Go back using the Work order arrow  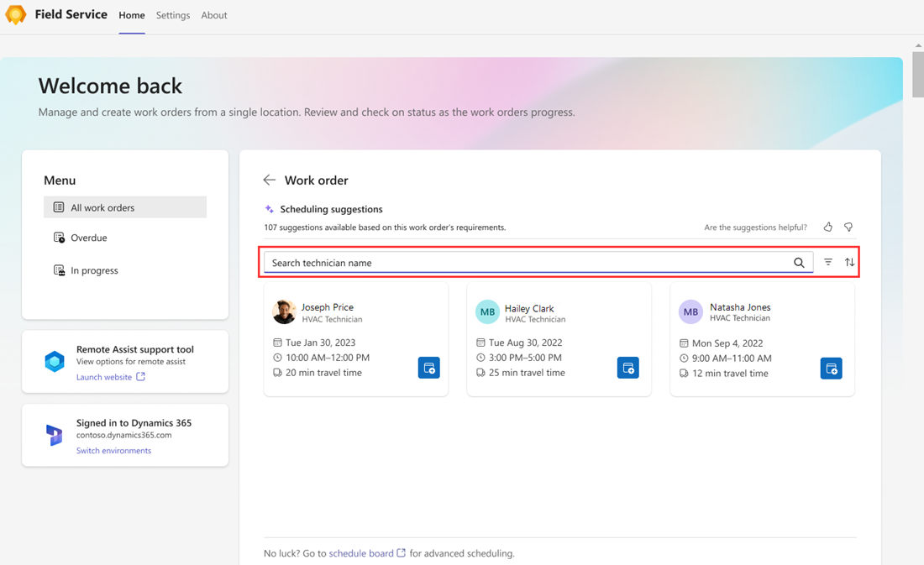[x=270, y=180]
